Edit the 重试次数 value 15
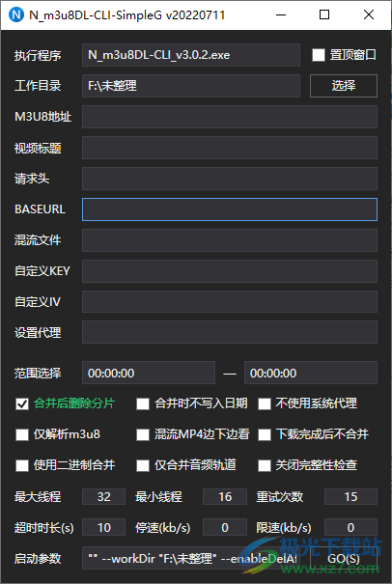The height and width of the screenshot is (584, 392). click(x=351, y=497)
